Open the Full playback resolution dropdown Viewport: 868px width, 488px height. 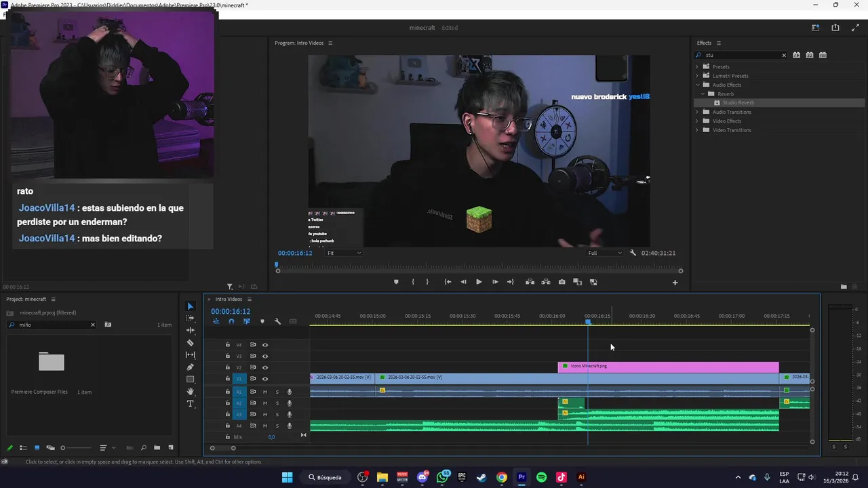(x=605, y=253)
